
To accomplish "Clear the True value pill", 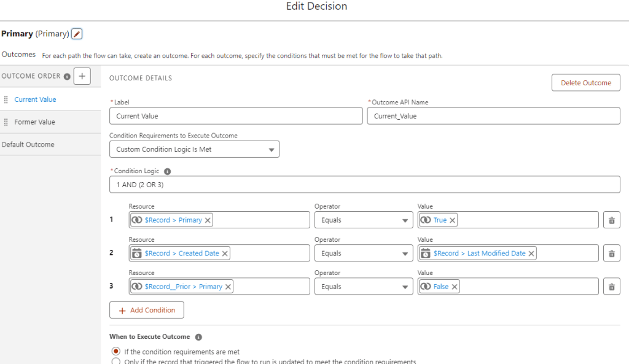I will click(x=453, y=220).
